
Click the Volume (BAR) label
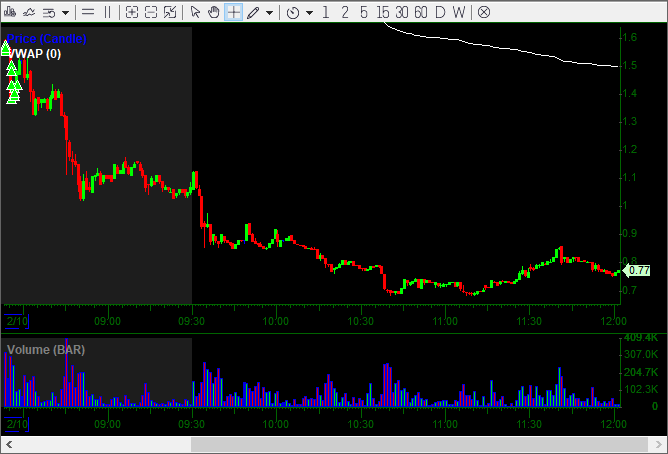click(46, 350)
